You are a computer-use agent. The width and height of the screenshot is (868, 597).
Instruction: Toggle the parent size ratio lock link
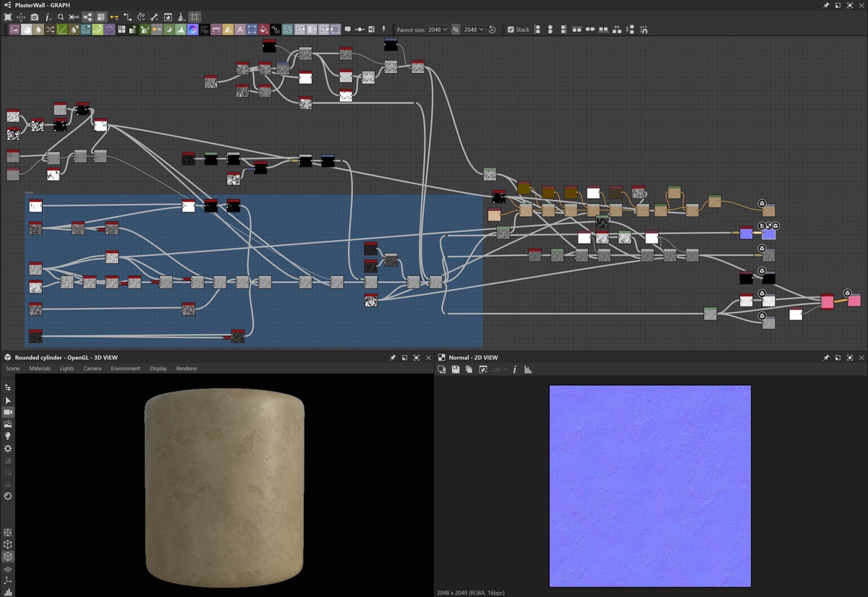[456, 30]
